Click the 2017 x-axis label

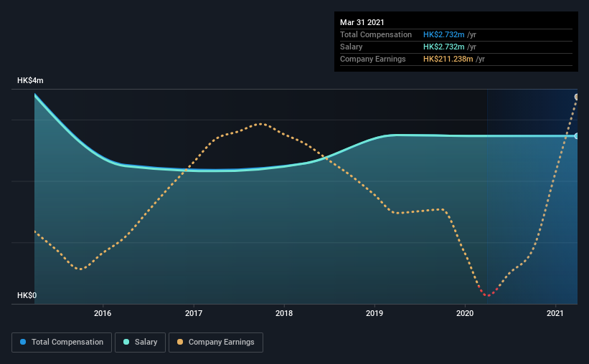click(194, 313)
